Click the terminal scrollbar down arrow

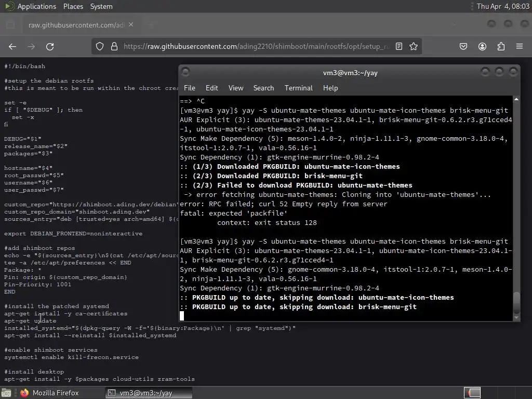pyautogui.click(x=516, y=318)
